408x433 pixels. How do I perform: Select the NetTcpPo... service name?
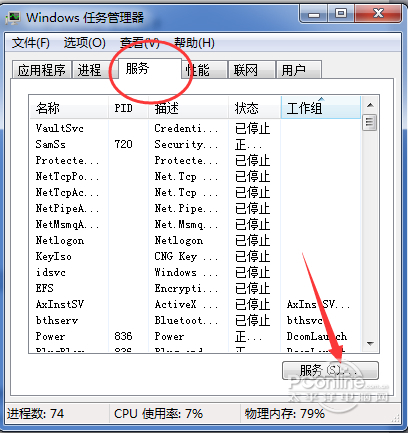[67, 176]
